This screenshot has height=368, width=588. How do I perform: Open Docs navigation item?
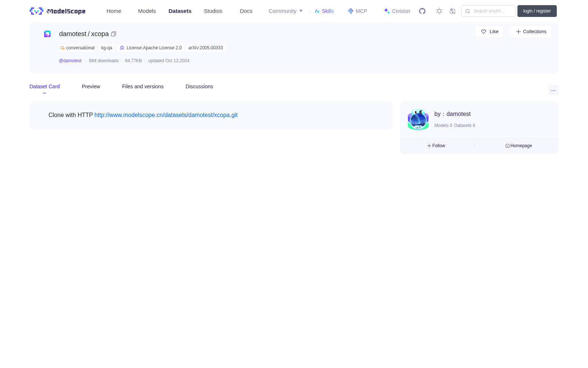[x=246, y=11]
